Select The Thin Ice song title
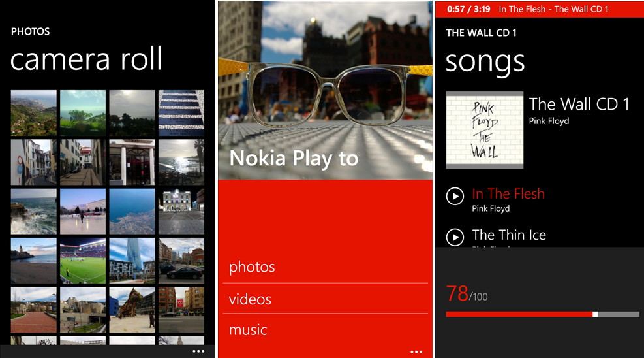 tap(509, 235)
